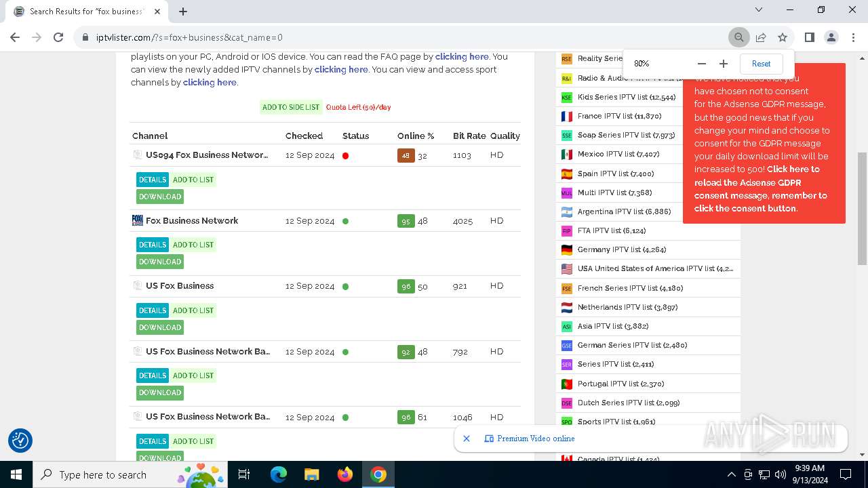
Task: Open File Explorer from taskbar
Action: click(312, 474)
